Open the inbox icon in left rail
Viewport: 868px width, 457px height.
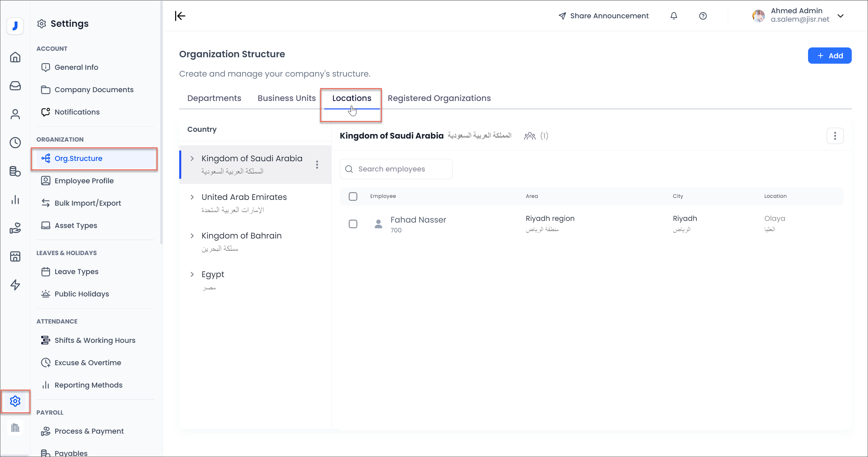tap(15, 86)
